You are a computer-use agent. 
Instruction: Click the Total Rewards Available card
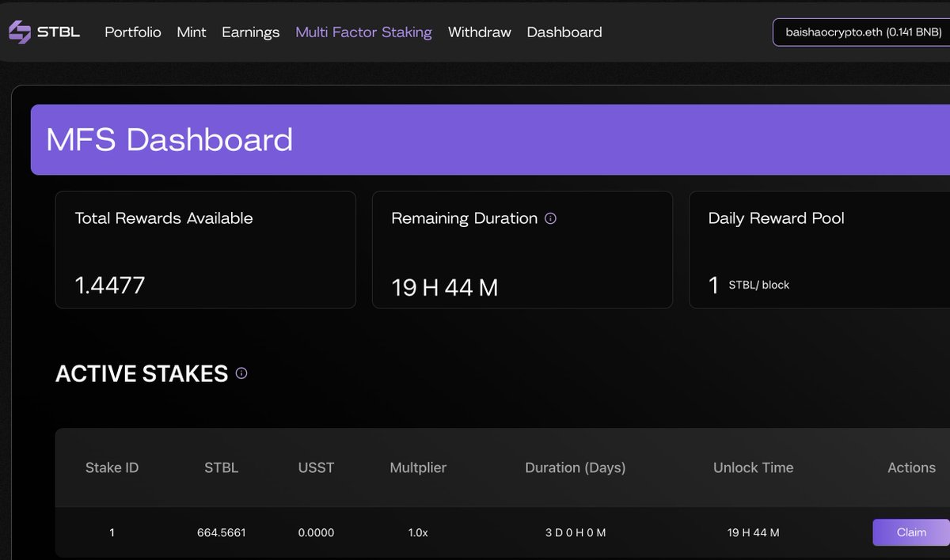pyautogui.click(x=205, y=249)
